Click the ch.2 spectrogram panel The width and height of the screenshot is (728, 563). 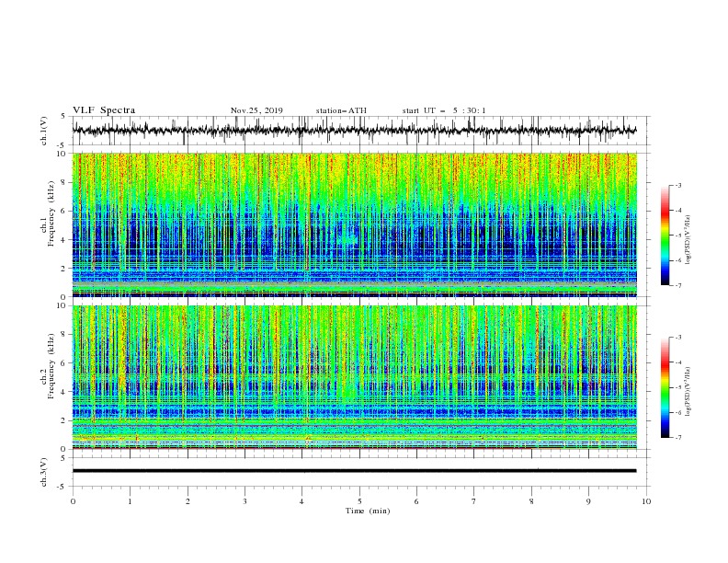[x=354, y=377]
